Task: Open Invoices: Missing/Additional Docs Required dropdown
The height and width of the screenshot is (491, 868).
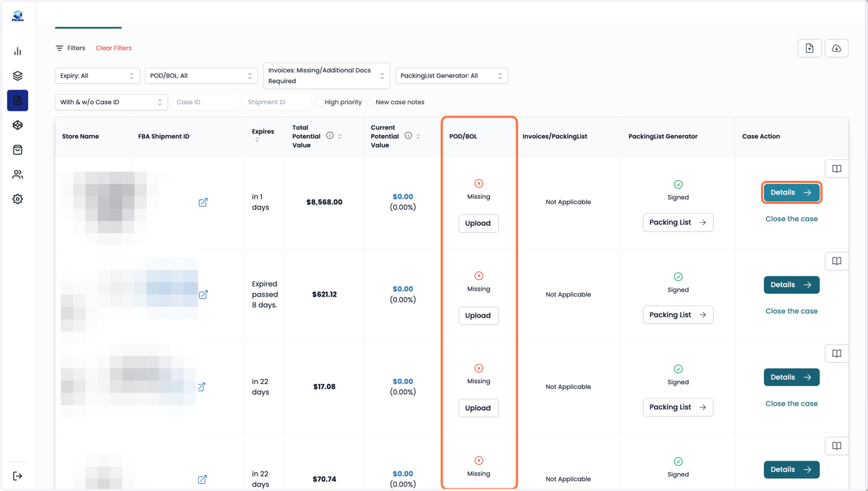Action: coord(326,76)
